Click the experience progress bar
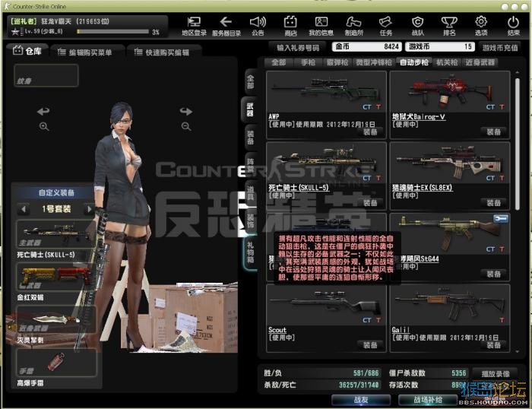The width and height of the screenshot is (532, 409). [112, 32]
